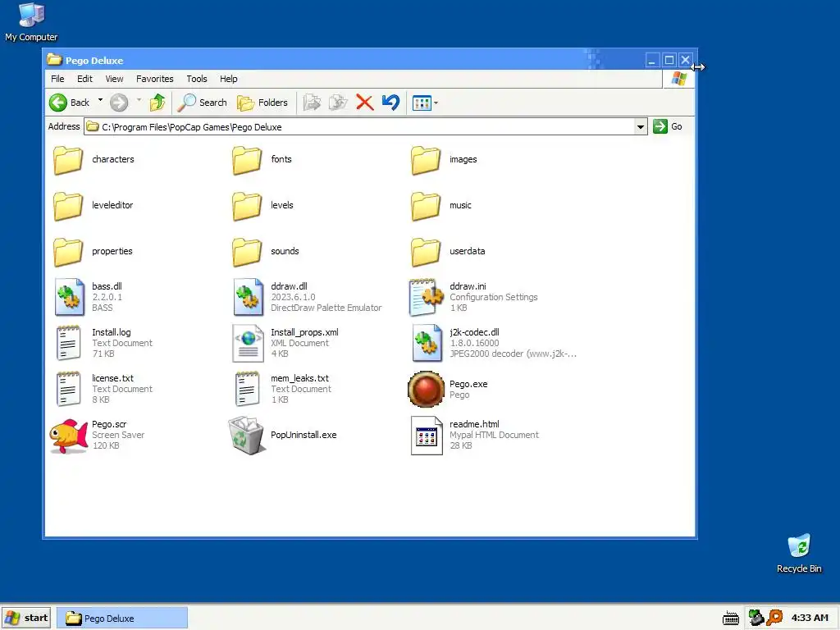
Task: Select the Pego.exe red ball icon
Action: point(426,390)
